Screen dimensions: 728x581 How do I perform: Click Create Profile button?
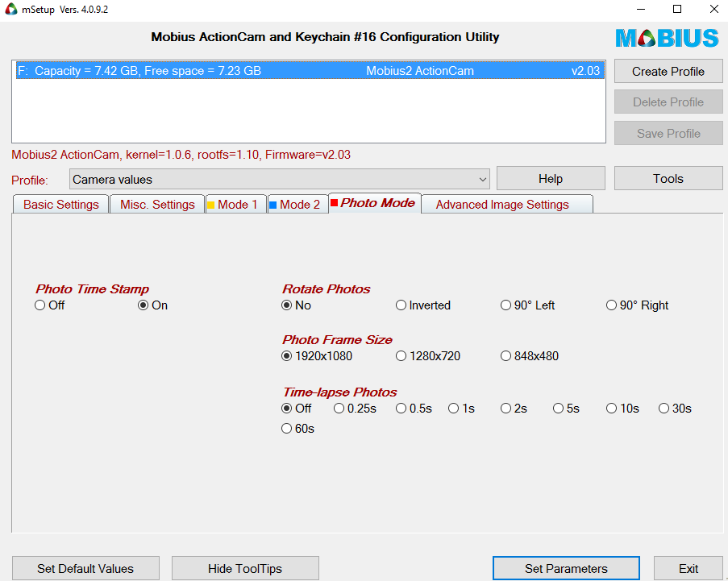[668, 72]
